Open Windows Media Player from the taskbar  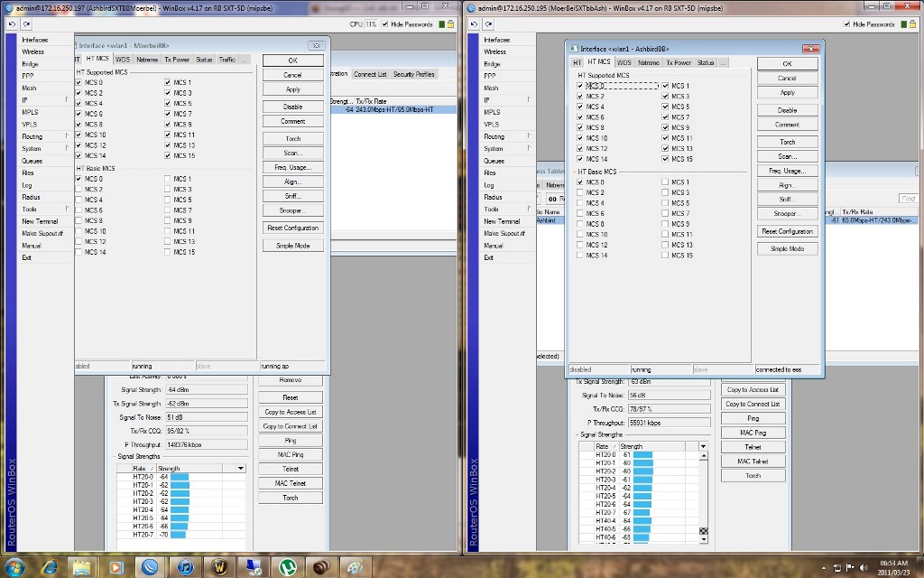coord(116,566)
